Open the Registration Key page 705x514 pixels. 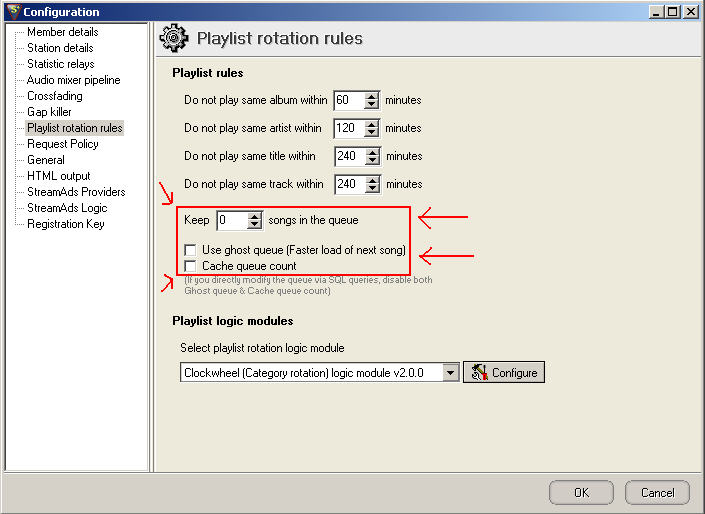(65, 224)
